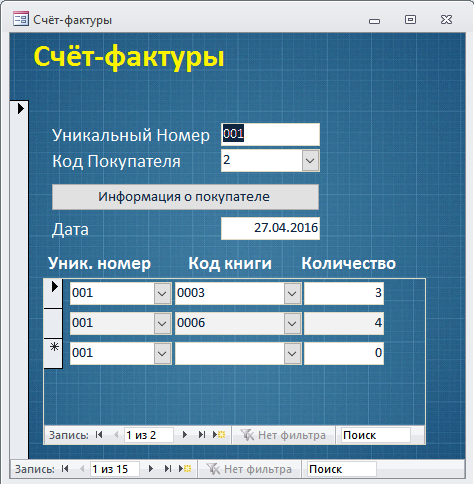This screenshot has width=474, height=484.
Task: Select the new record row marked with asterisk
Action: [53, 353]
